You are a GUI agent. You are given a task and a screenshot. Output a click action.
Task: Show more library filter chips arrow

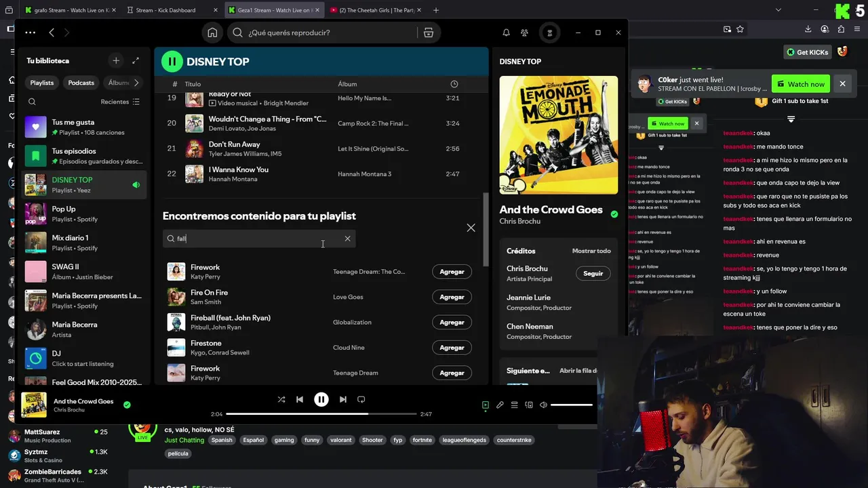point(136,83)
